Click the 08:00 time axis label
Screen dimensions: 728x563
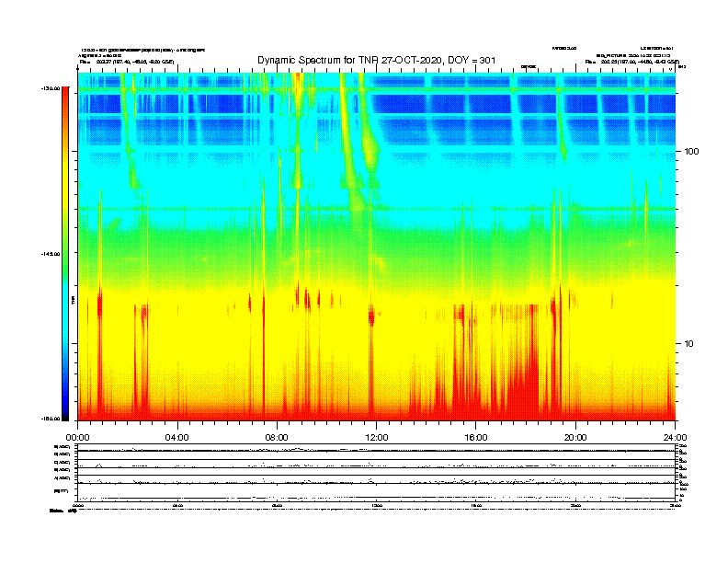277,438
